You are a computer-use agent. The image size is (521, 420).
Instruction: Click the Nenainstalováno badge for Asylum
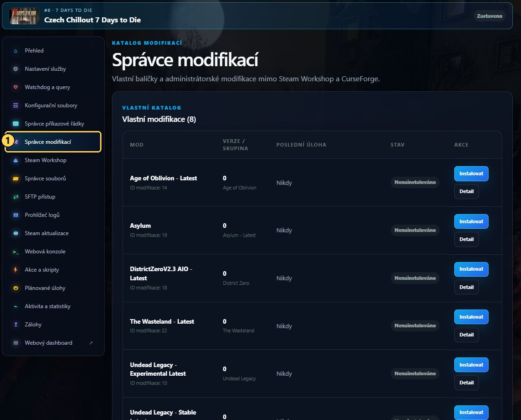pos(415,230)
